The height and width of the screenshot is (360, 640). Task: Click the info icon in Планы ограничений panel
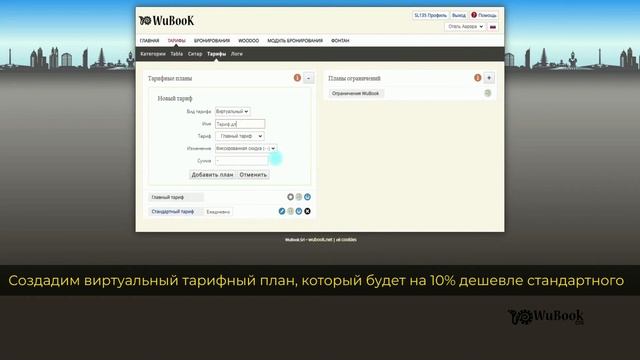point(477,78)
